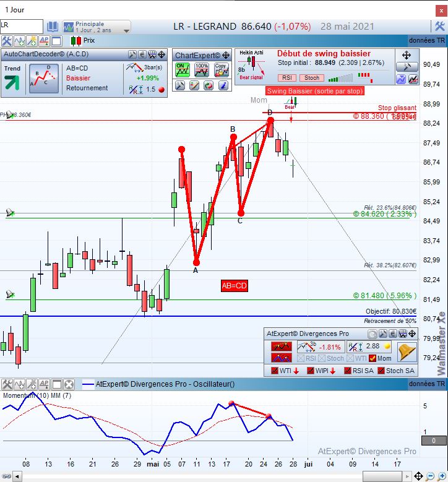
Task: Toggle the bearish divergence top pattern button
Action: pos(282,346)
